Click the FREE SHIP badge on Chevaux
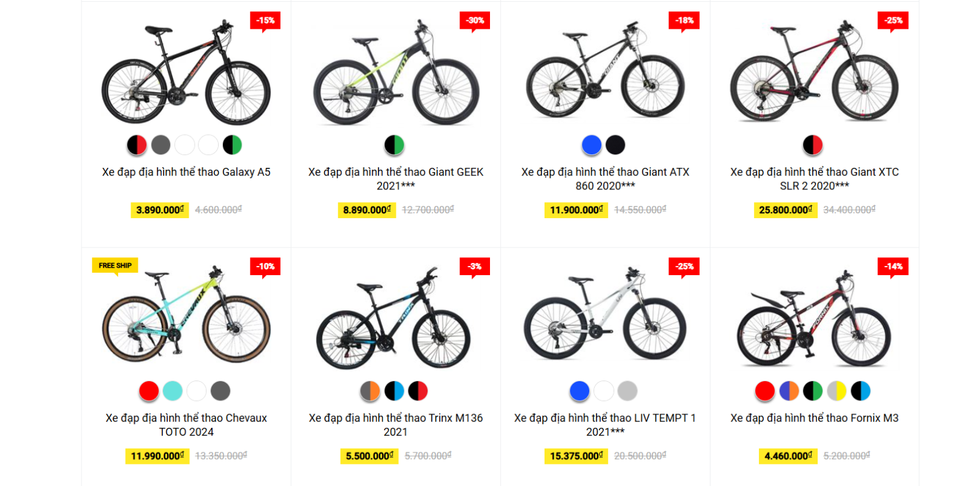980x486 pixels. pos(115,265)
